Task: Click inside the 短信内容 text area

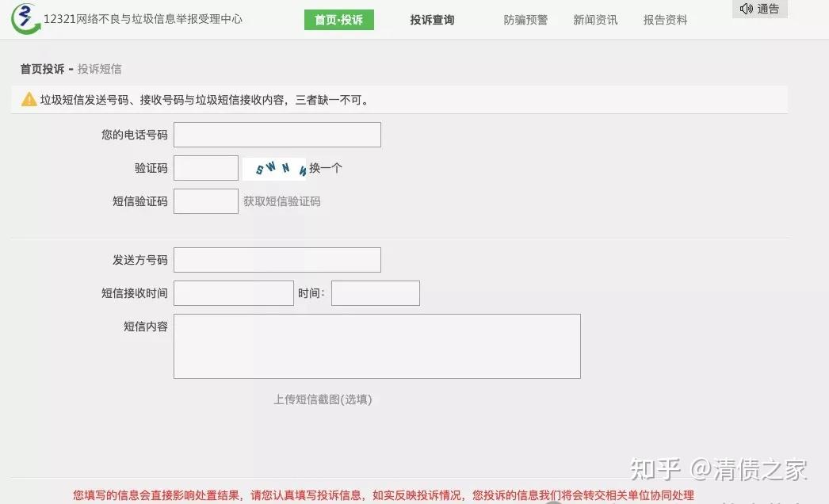Action: click(376, 346)
